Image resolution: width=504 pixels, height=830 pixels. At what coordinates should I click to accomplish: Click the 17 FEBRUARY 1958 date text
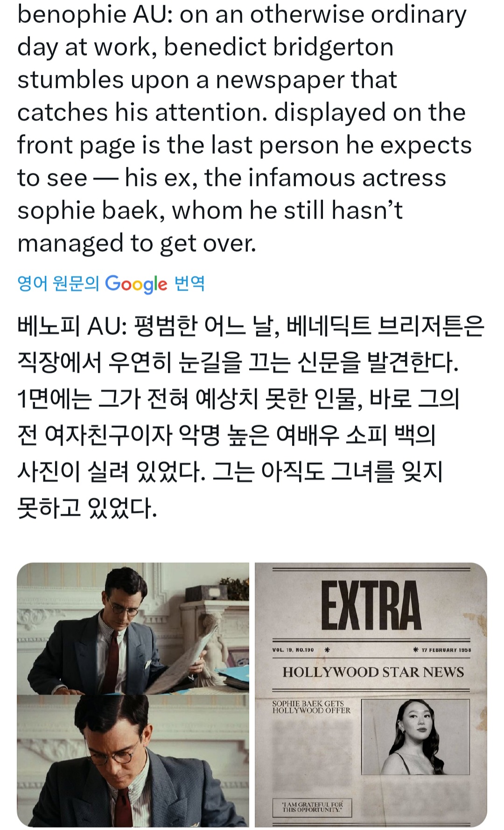click(446, 650)
